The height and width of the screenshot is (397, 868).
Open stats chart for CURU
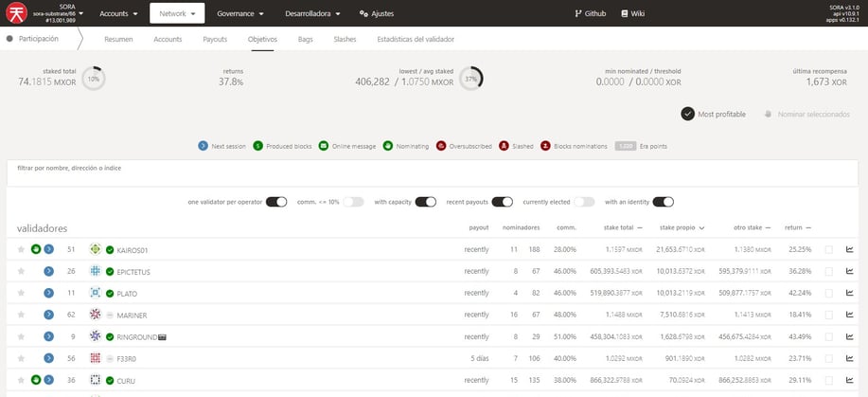(x=850, y=380)
